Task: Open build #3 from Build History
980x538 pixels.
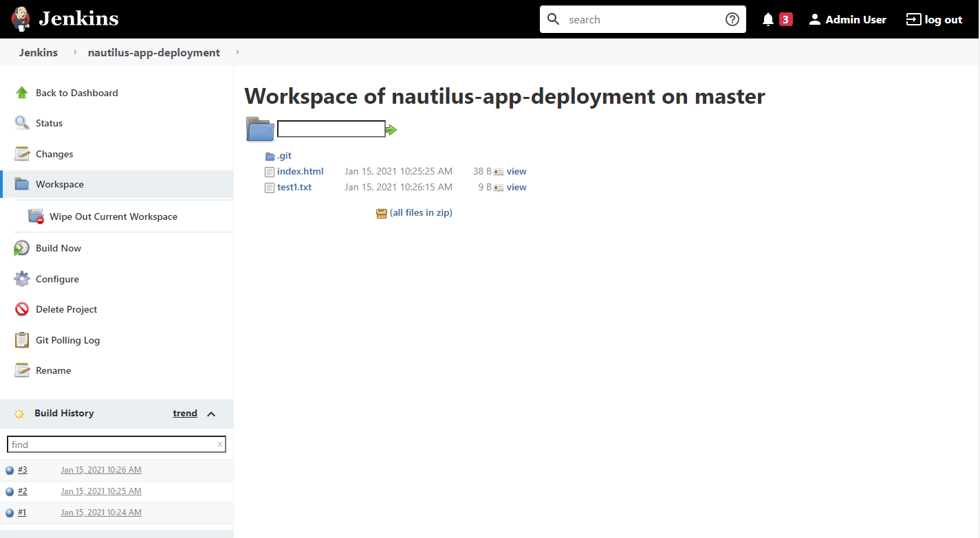Action: point(23,470)
